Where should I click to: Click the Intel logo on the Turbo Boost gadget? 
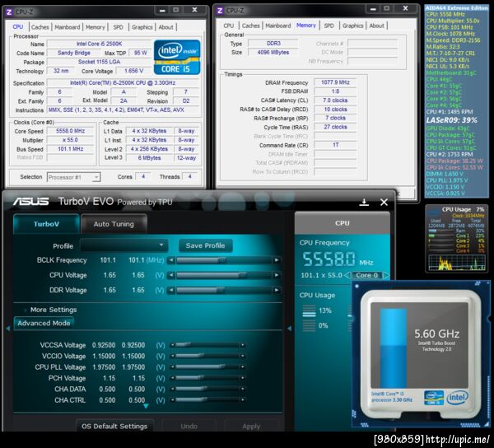click(458, 398)
